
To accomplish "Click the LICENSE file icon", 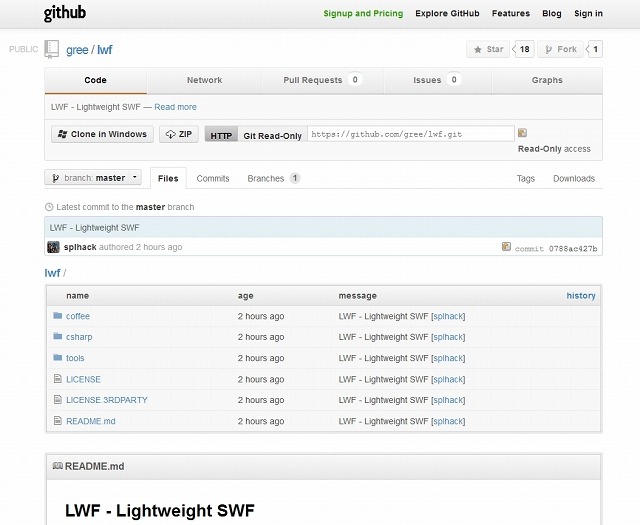I will 58,379.
